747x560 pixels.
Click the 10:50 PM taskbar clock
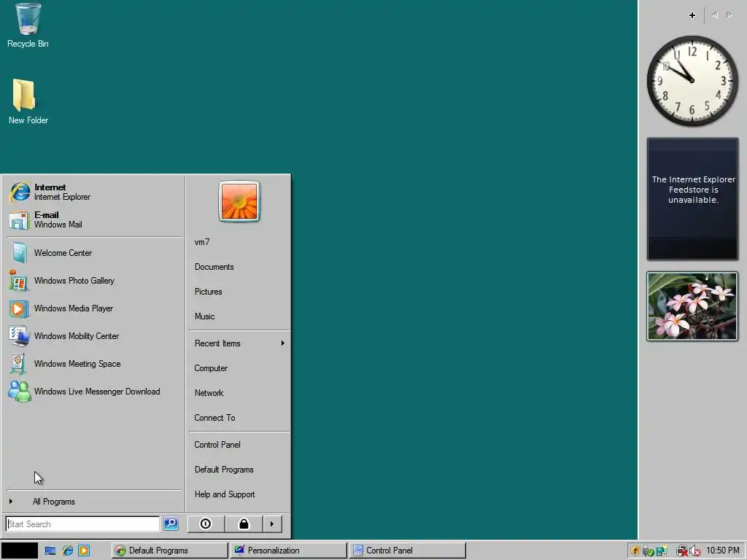click(723, 551)
